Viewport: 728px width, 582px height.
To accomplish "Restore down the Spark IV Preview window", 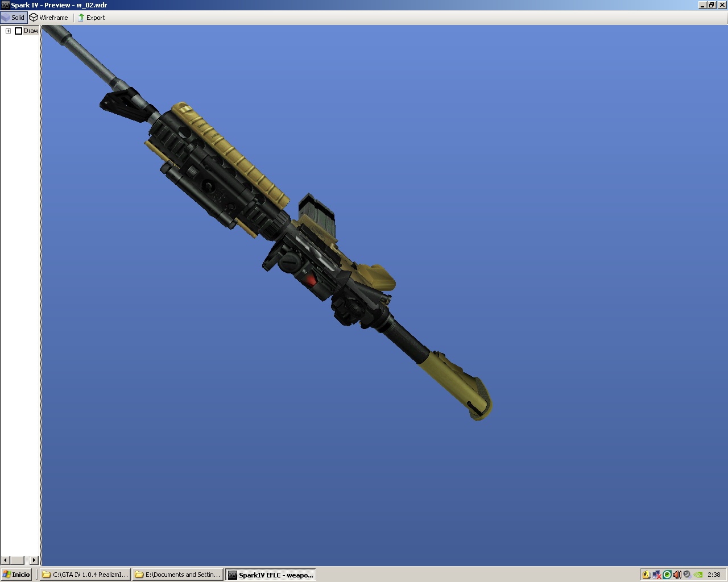I will pos(711,5).
